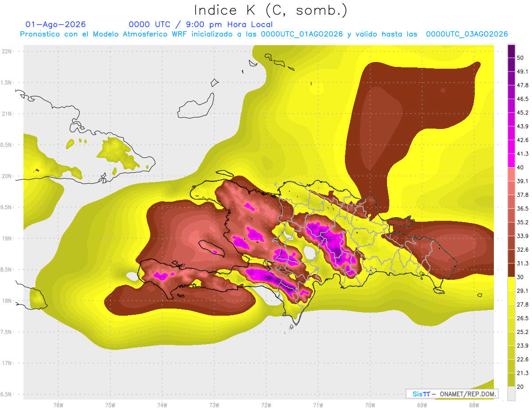The image size is (532, 411).
Task: Click the legend value '43.9'
Action: (x=523, y=127)
